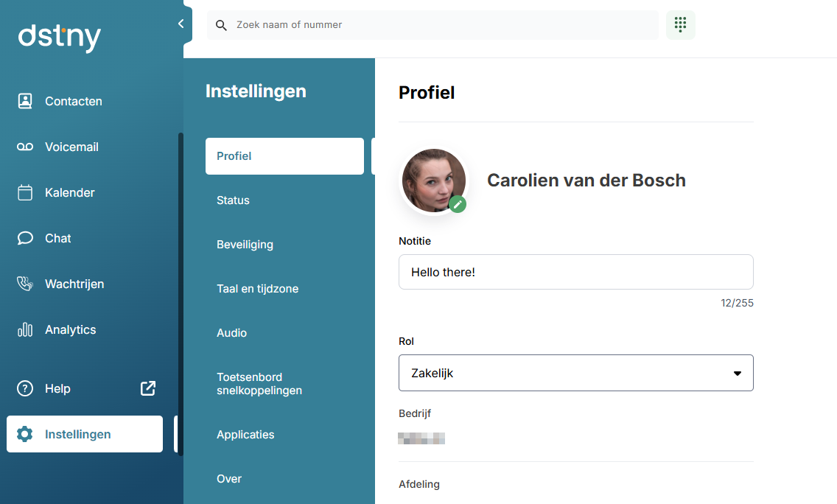Viewport: 837px width, 504px height.
Task: Open Wachtrijen via the phone icon
Action: pyautogui.click(x=25, y=284)
